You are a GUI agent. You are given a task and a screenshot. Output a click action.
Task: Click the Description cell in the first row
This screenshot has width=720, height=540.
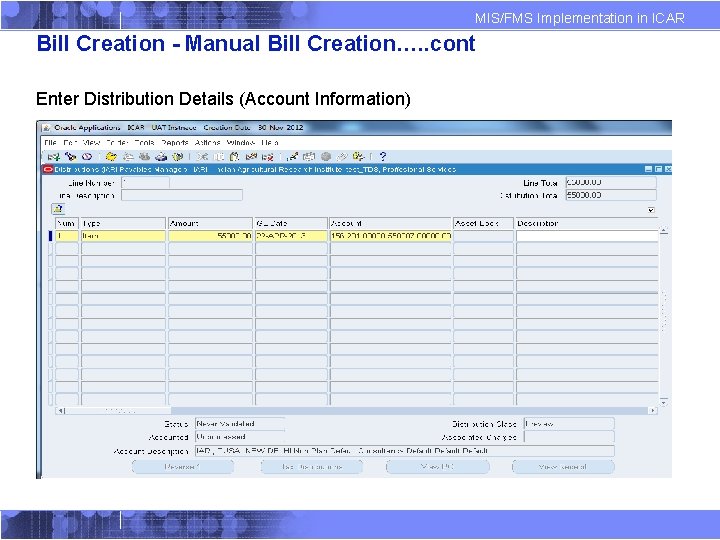pyautogui.click(x=587, y=236)
